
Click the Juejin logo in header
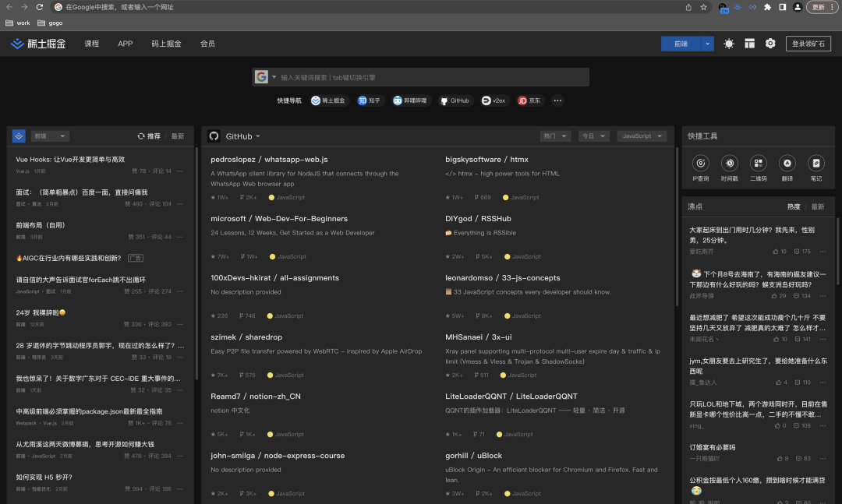tap(38, 44)
